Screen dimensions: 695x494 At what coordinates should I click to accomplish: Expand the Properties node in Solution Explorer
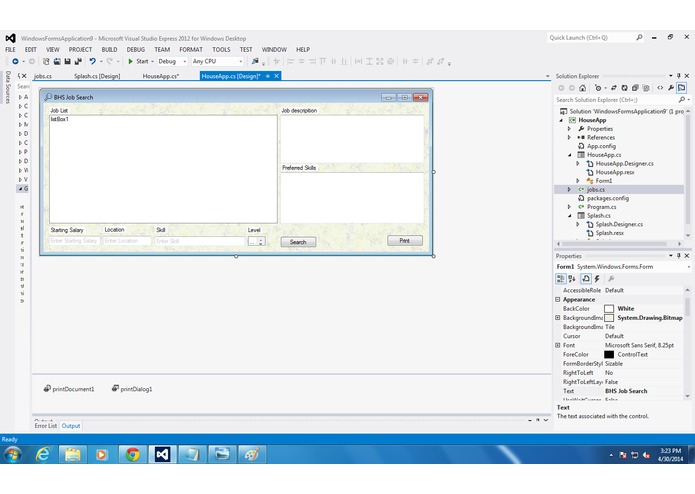click(x=570, y=129)
